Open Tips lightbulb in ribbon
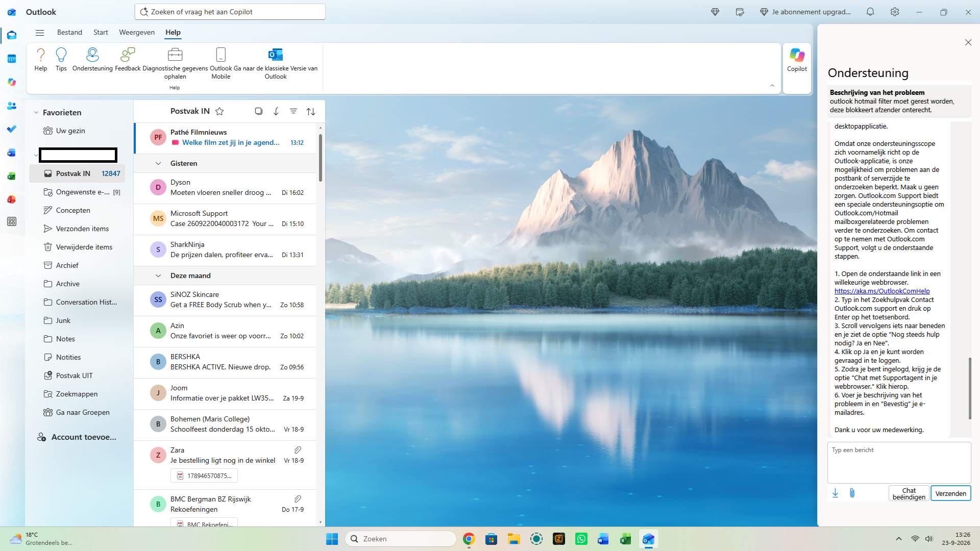The image size is (980, 551). coord(61,55)
